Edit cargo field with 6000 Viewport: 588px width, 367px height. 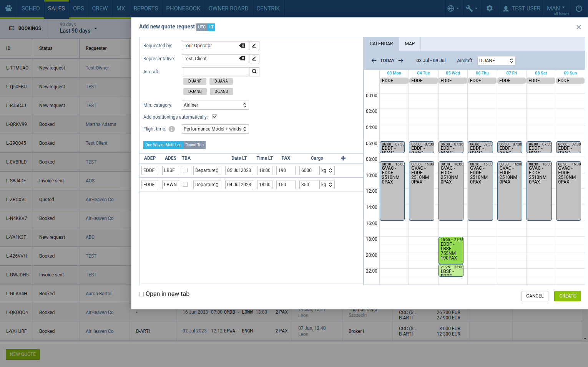[309, 170]
